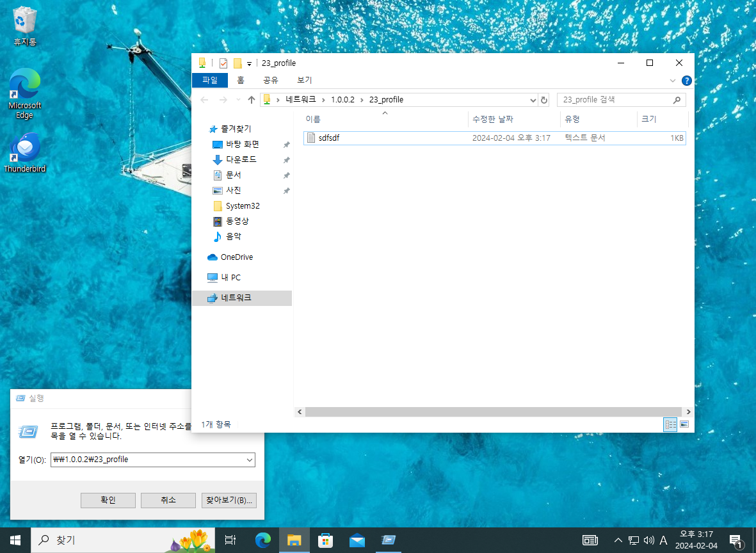The width and height of the screenshot is (756, 553).
Task: Select 네트워크 in the navigation pane
Action: (x=242, y=298)
